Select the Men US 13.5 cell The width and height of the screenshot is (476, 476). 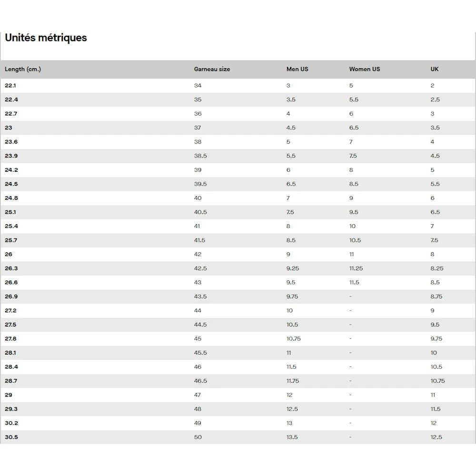click(292, 437)
